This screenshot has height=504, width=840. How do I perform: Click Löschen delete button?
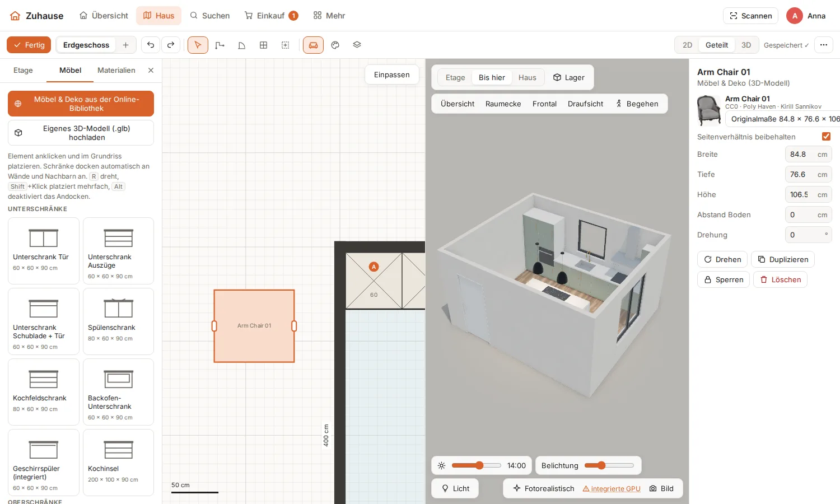coord(780,279)
